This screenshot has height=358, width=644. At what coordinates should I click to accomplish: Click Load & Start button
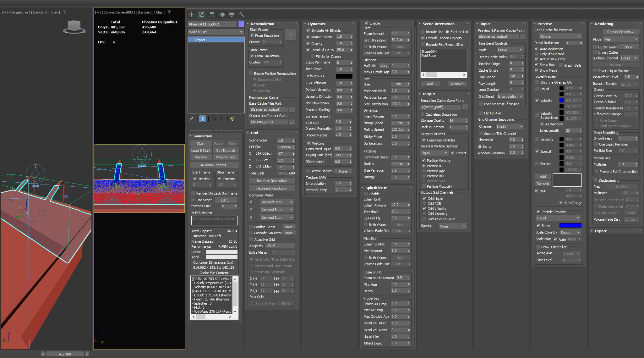pos(201,151)
